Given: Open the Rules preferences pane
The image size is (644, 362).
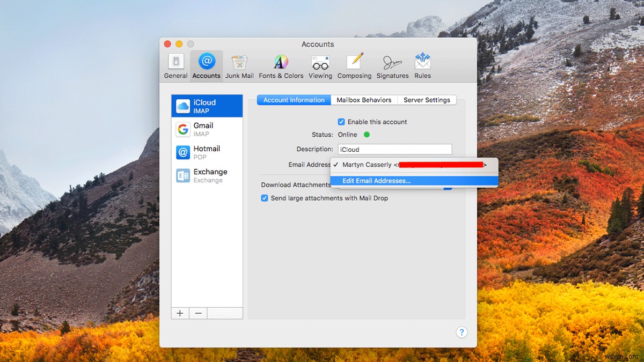Looking at the screenshot, I should 422,64.
